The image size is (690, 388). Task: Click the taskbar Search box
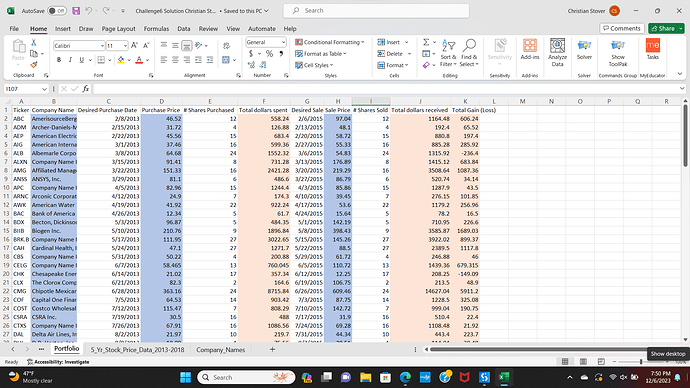pos(246,377)
